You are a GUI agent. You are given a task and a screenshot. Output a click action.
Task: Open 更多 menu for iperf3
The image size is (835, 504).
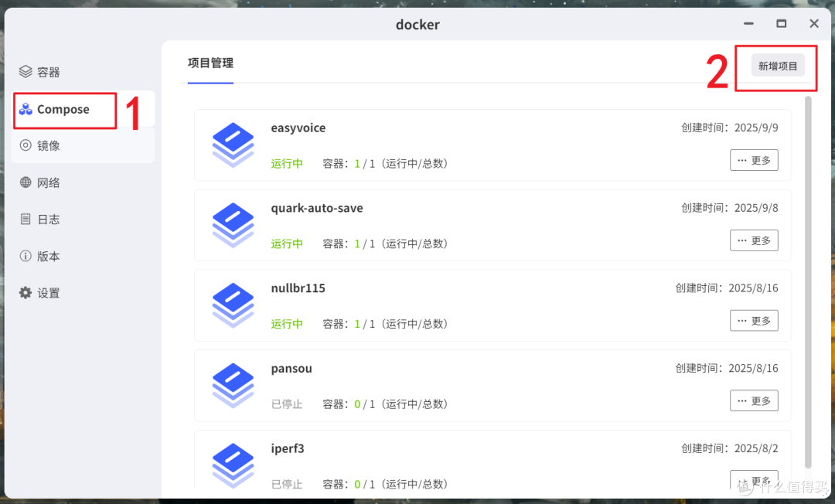[754, 479]
